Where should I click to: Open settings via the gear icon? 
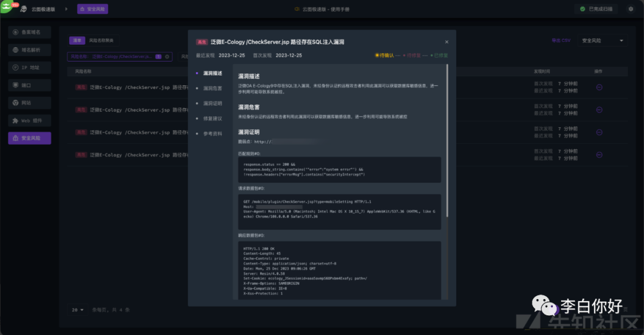pos(631,8)
